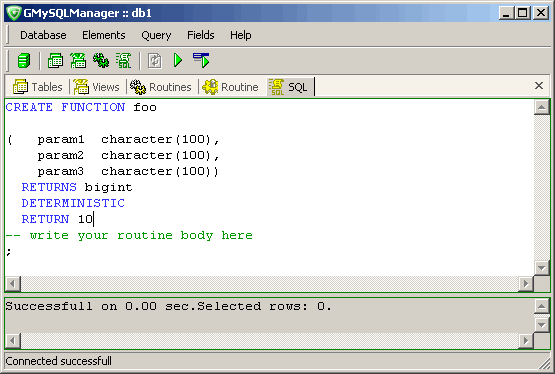Click the 'Successfull on 0.00 sec' output message
The width and height of the screenshot is (555, 374).
point(168,306)
